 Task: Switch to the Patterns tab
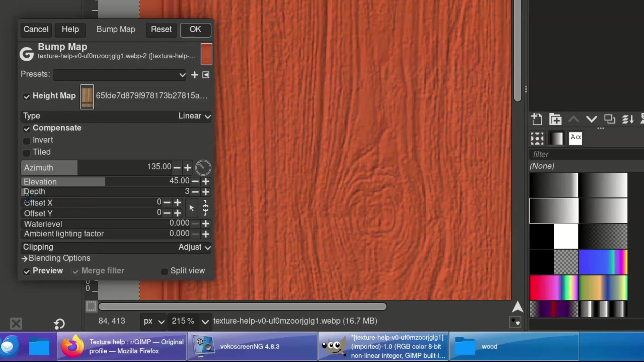(537, 138)
